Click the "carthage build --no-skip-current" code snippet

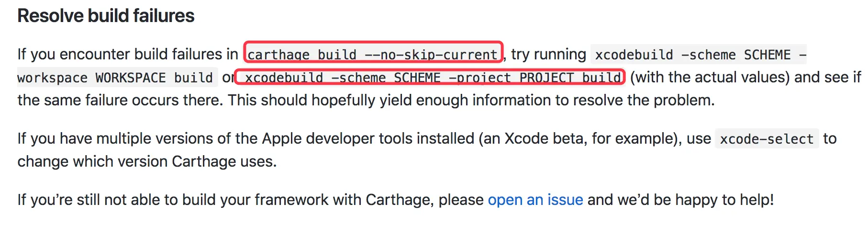(372, 55)
